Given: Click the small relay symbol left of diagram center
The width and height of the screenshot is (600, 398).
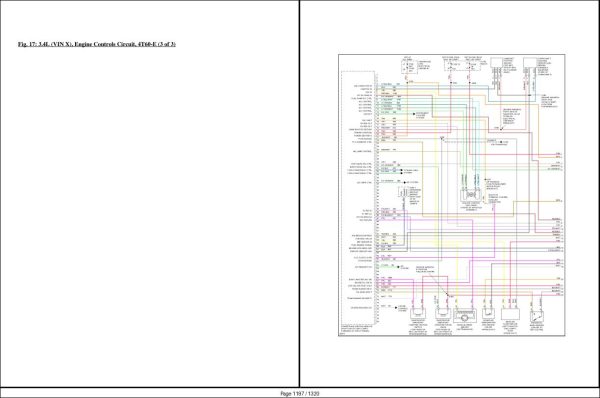Looking at the screenshot, I should [x=403, y=192].
